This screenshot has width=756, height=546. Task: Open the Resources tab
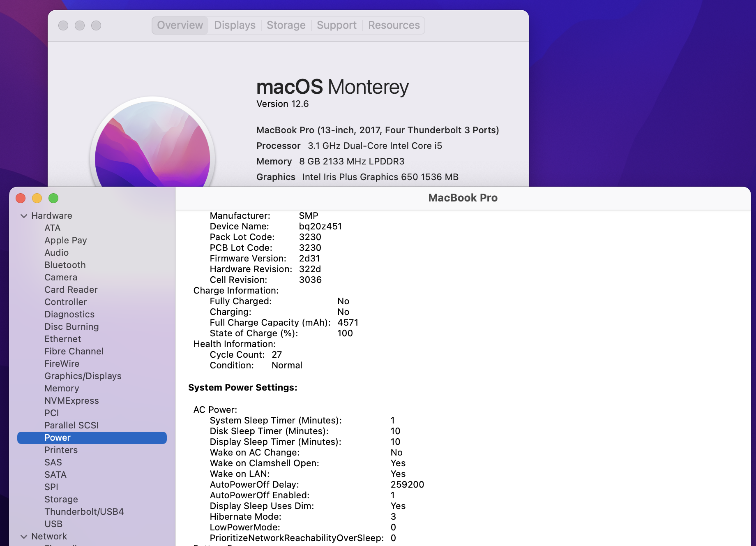tap(394, 25)
